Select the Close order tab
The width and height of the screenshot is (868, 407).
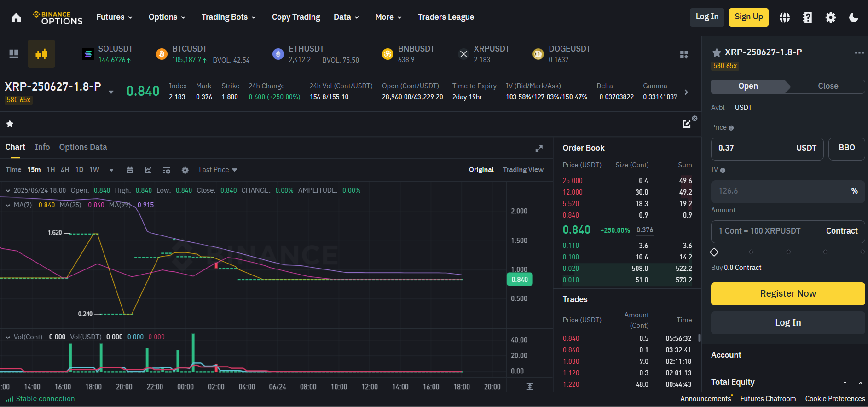pyautogui.click(x=828, y=86)
